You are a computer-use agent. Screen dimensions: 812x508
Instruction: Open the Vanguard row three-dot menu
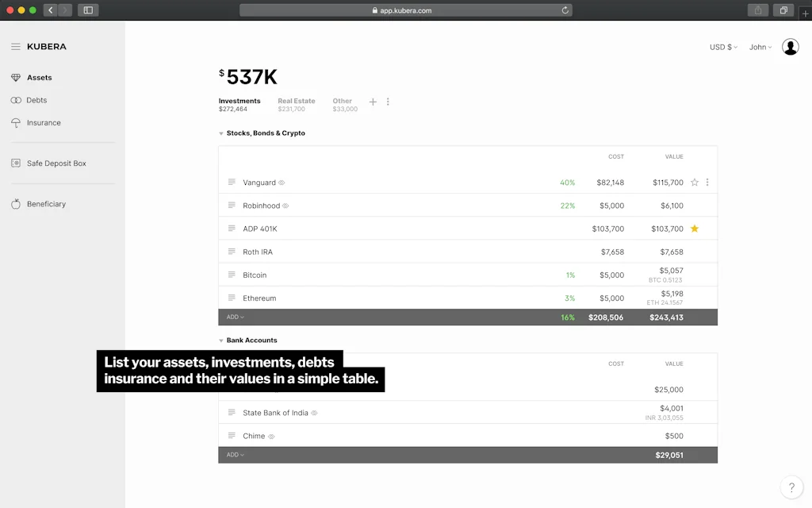point(707,183)
